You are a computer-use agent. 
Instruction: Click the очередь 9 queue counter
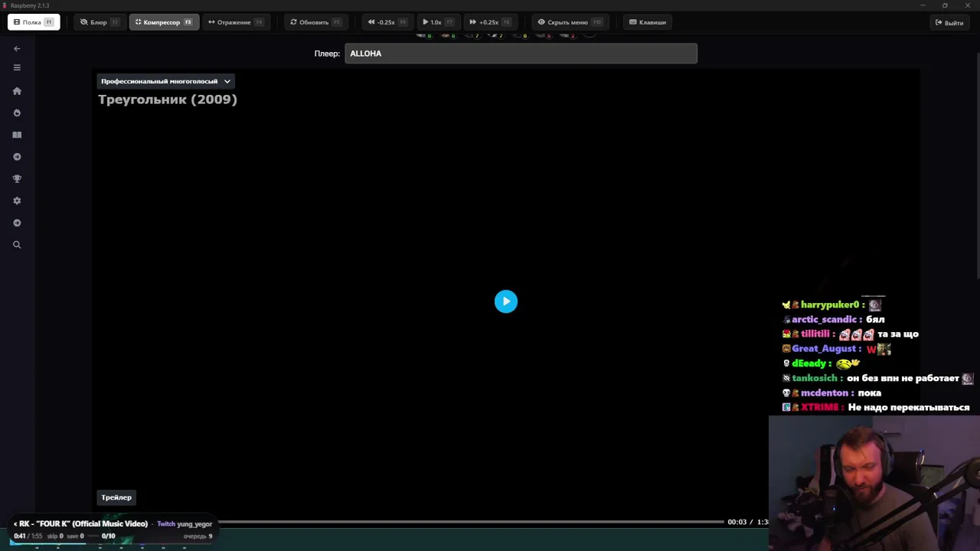(198, 536)
